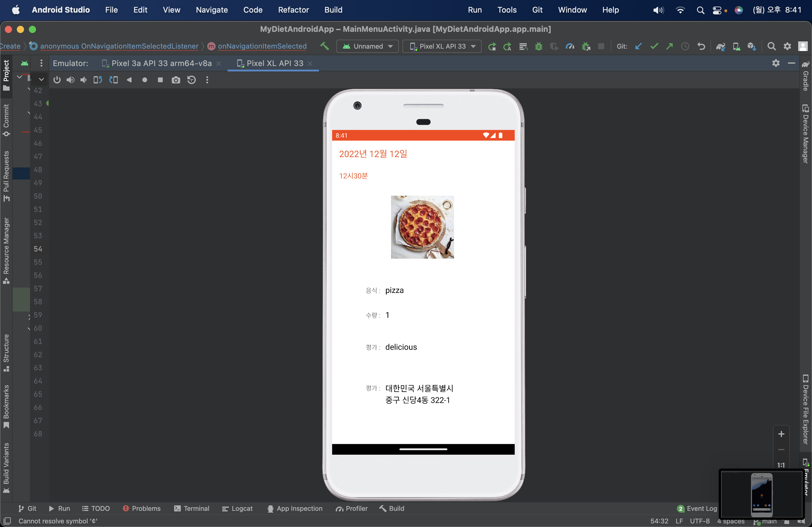Rotate the emulator counterclockwise
Viewport: 812px width, 527px height.
(x=97, y=80)
